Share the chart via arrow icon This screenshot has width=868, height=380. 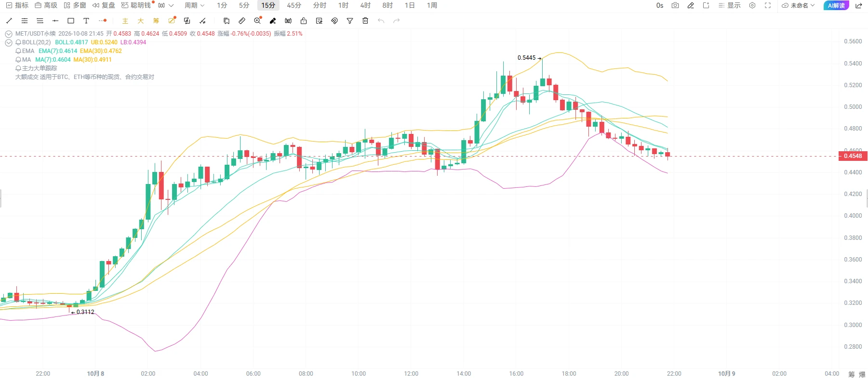[859, 5]
